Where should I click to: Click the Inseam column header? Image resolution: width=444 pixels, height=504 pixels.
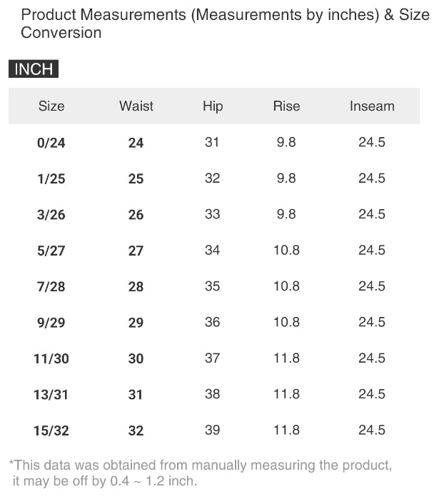pyautogui.click(x=372, y=106)
